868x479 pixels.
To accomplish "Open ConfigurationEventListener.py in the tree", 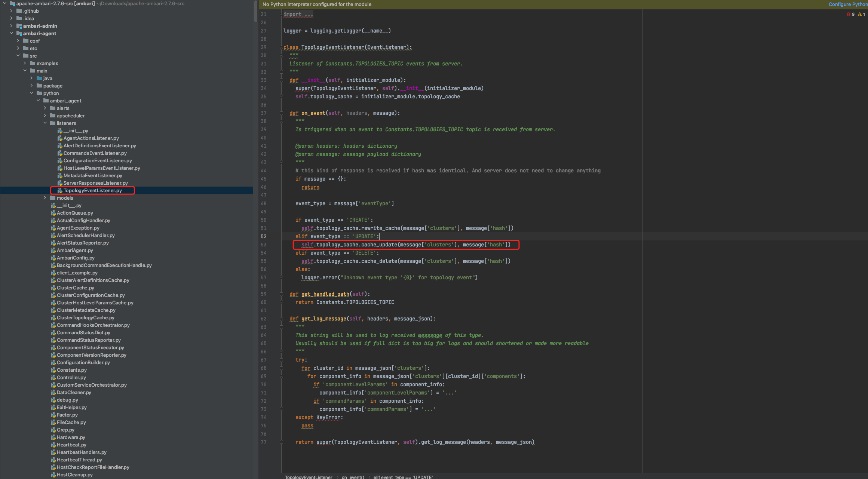I will 98,161.
